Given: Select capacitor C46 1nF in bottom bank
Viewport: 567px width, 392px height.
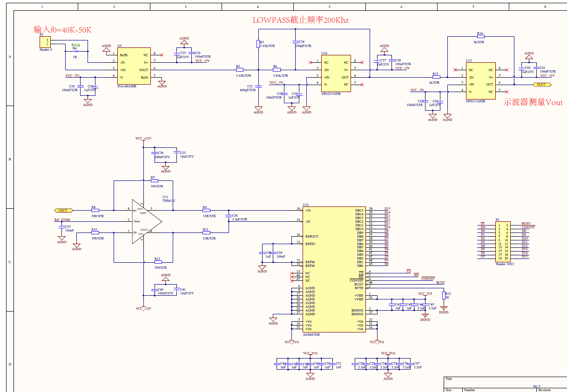Looking at the screenshot, I should pyautogui.click(x=277, y=365).
